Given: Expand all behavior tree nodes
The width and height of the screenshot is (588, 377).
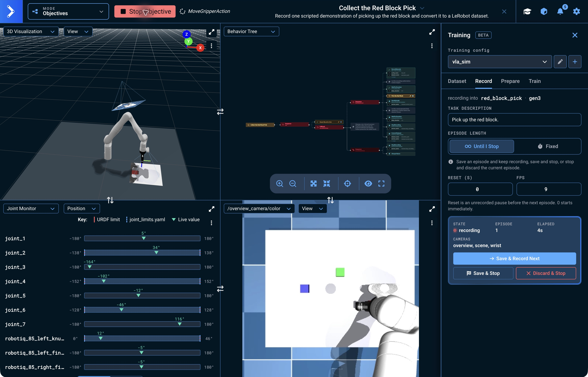Looking at the screenshot, I should pyautogui.click(x=313, y=184).
